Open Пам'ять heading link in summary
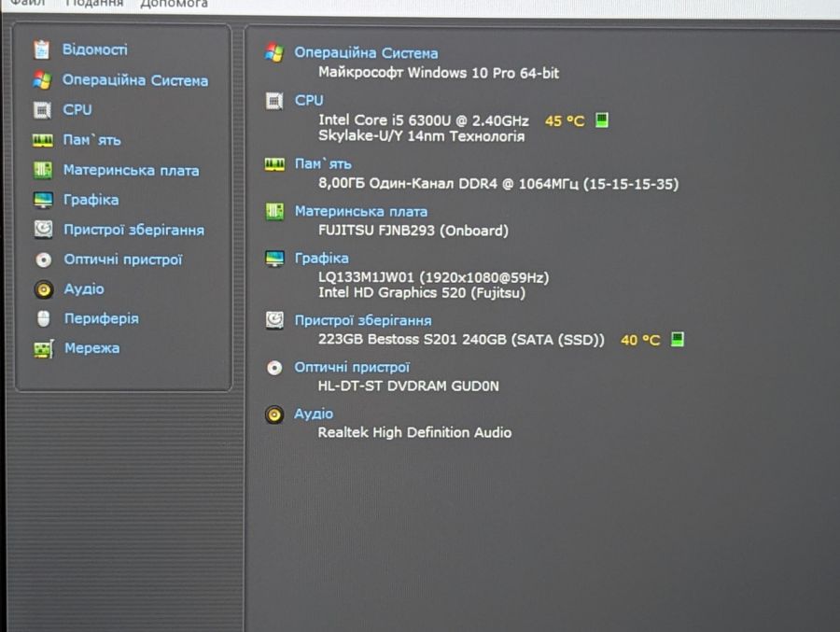 323,164
